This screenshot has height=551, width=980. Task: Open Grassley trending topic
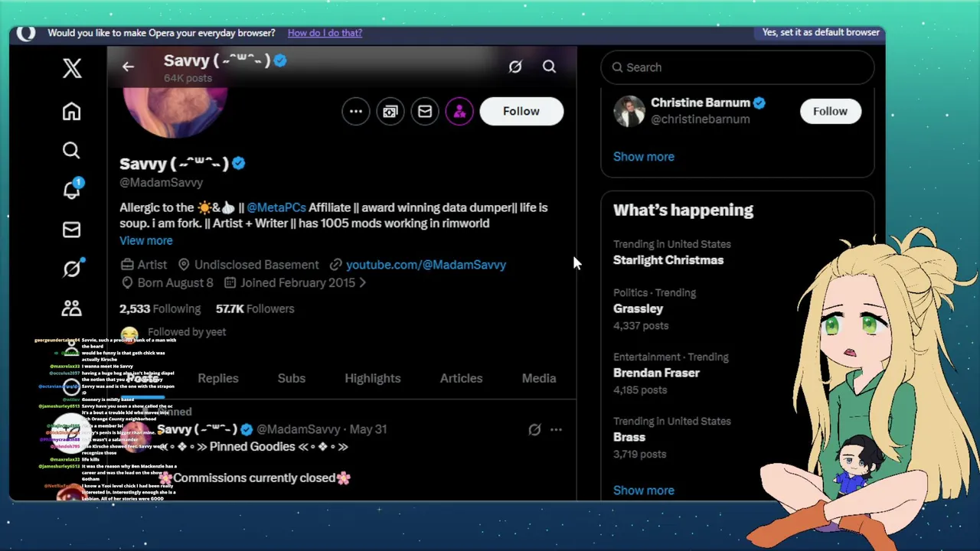click(x=638, y=309)
